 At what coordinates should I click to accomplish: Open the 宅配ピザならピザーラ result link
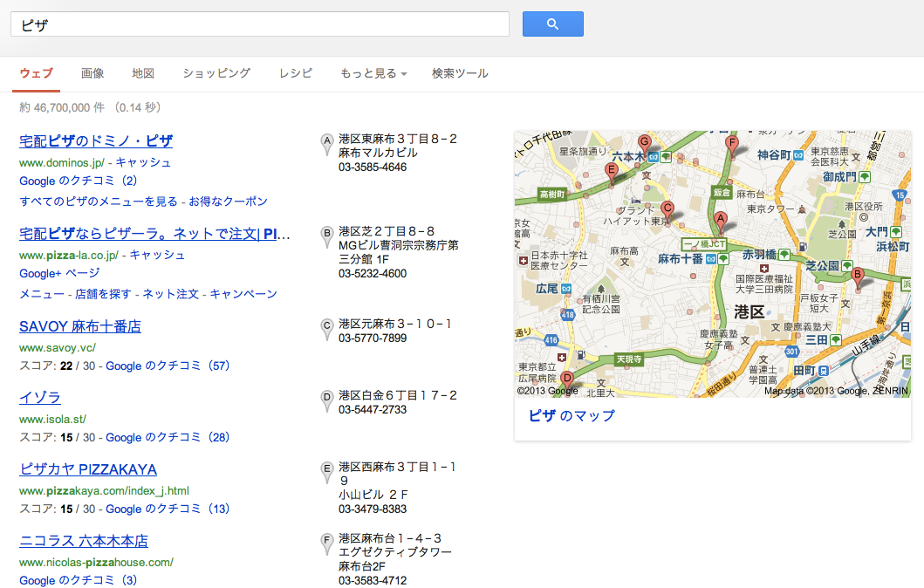click(154, 234)
